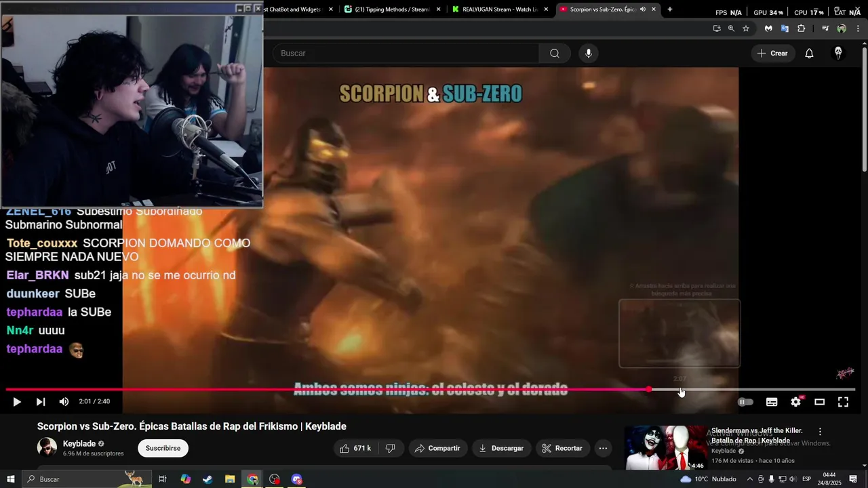Open the options menu for the Slenderman video
This screenshot has height=488, width=868.
point(820,432)
